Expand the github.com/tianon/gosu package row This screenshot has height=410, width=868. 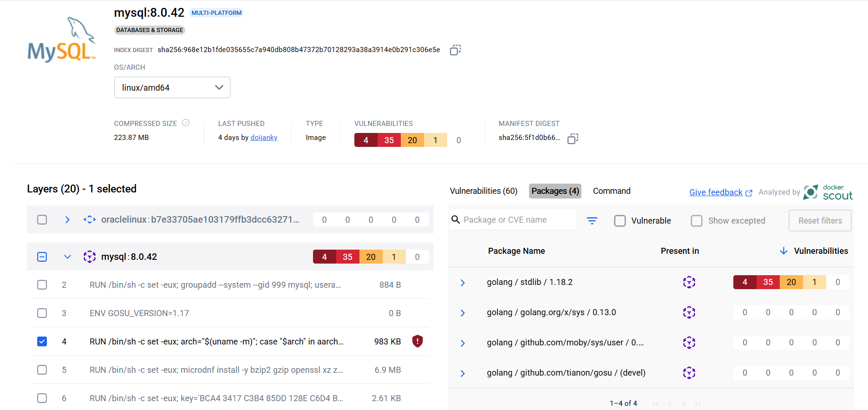(463, 373)
